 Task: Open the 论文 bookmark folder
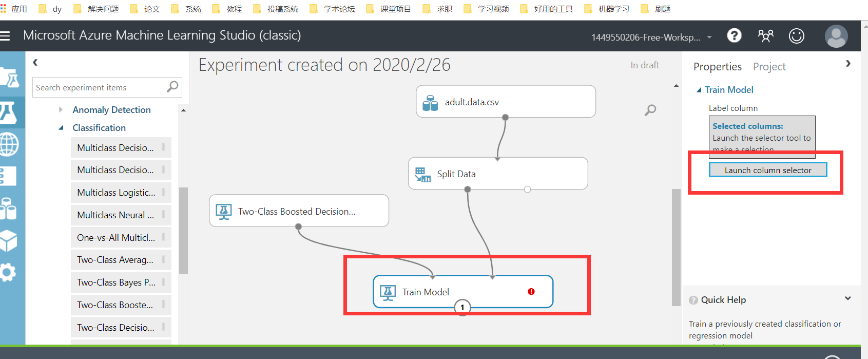click(x=145, y=9)
